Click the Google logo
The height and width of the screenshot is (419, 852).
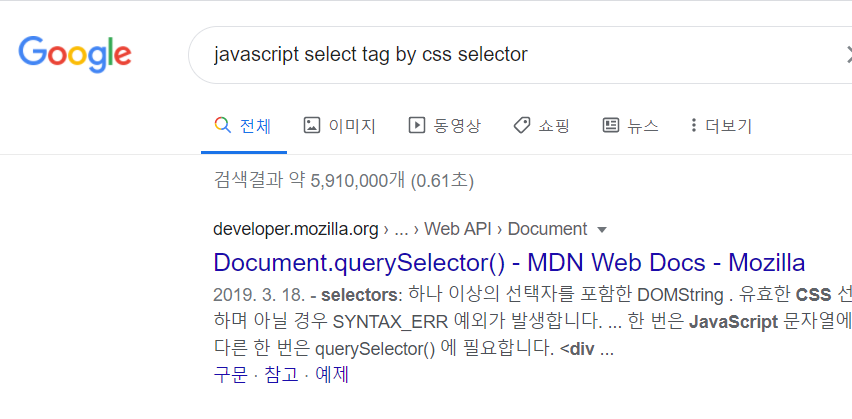[x=75, y=54]
